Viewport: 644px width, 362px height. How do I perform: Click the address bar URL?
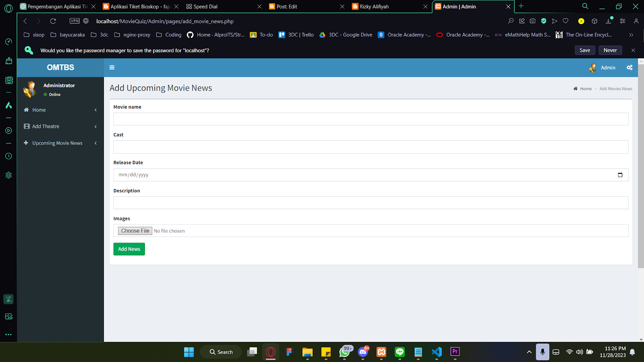click(165, 21)
